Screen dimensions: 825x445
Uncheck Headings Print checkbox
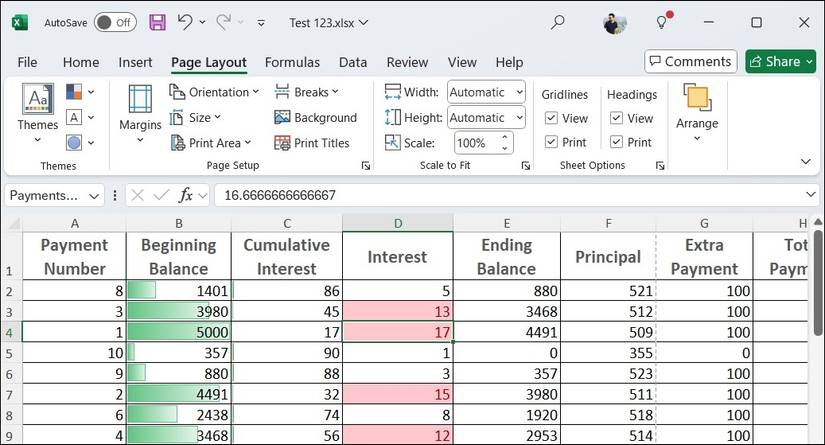(616, 142)
